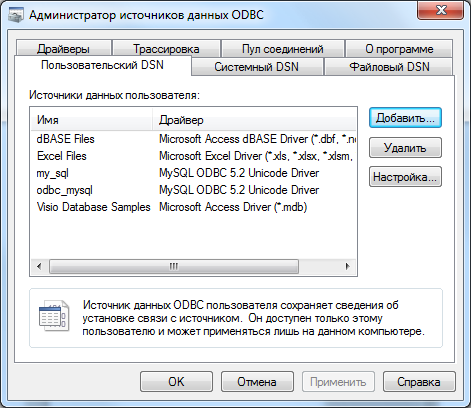This screenshot has height=408, width=471.
Task: Click the odbc_mysql row's MySQL ODBC driver cell
Action: tap(239, 190)
